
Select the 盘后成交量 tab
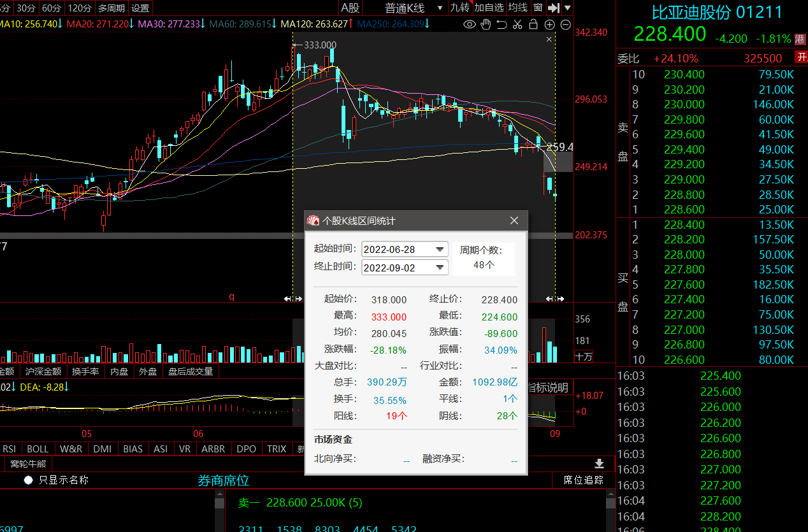(191, 371)
